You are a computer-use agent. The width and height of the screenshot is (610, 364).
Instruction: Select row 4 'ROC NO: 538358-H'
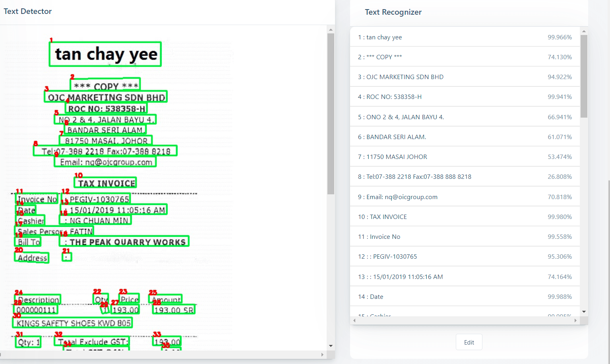pos(465,97)
